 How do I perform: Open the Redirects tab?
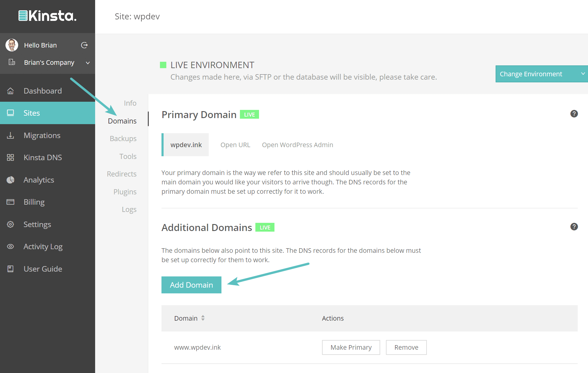[x=121, y=174]
